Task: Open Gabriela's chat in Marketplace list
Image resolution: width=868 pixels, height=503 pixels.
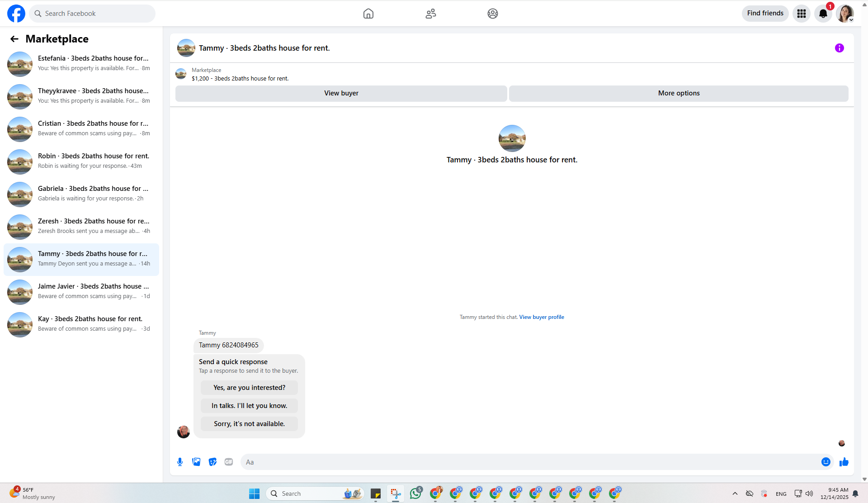Action: point(81,194)
